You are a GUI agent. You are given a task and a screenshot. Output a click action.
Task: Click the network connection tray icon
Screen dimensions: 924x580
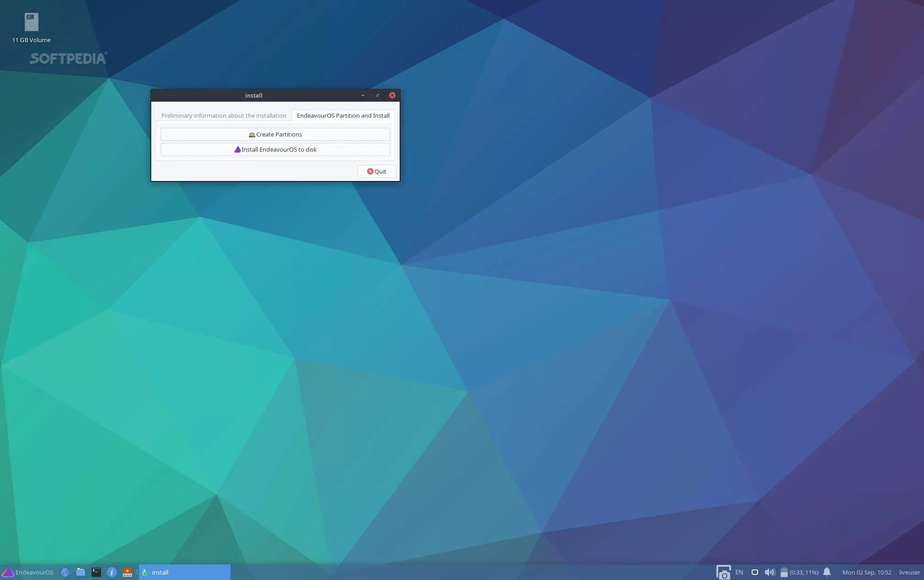tap(755, 572)
